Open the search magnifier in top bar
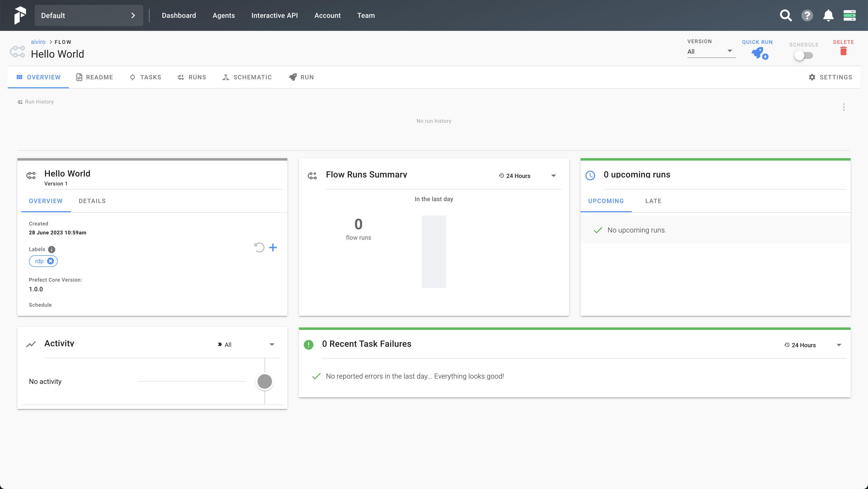Image resolution: width=868 pixels, height=489 pixels. click(786, 15)
